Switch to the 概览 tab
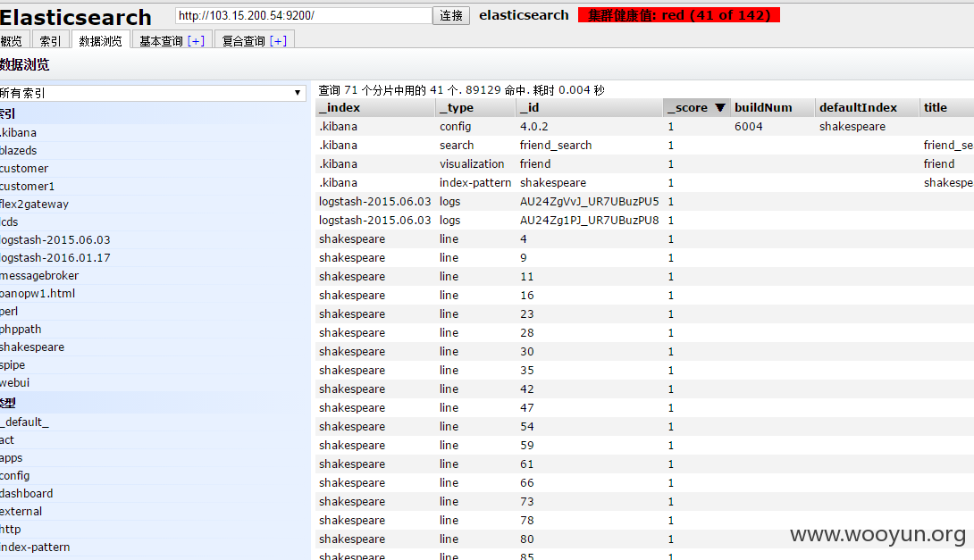974x560 pixels. 12,40
